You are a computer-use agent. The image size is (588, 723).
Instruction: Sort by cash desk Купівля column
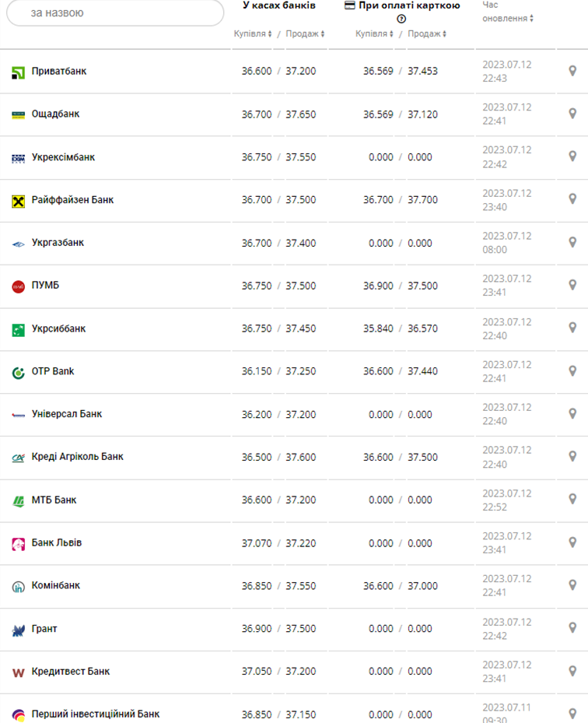[x=253, y=34]
